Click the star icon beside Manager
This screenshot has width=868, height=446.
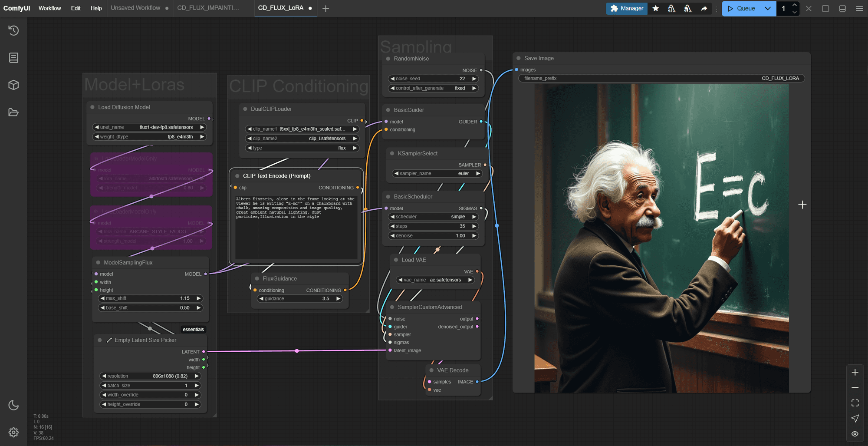click(656, 8)
